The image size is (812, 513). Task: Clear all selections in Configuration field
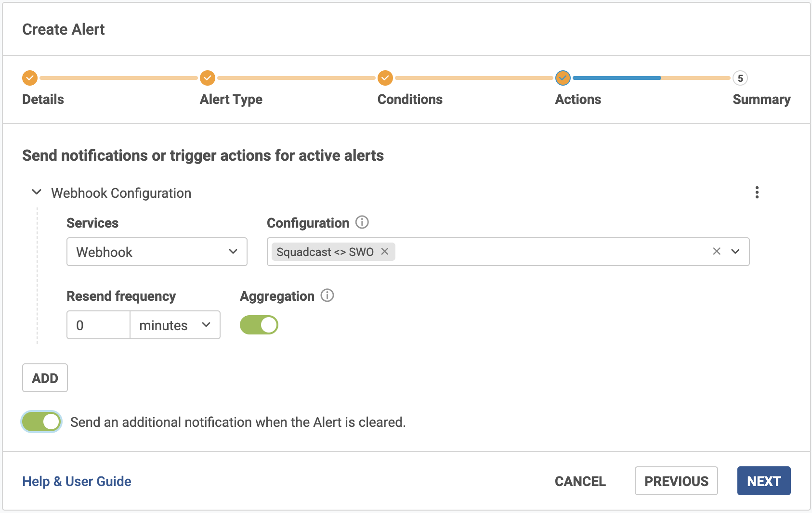[717, 251]
